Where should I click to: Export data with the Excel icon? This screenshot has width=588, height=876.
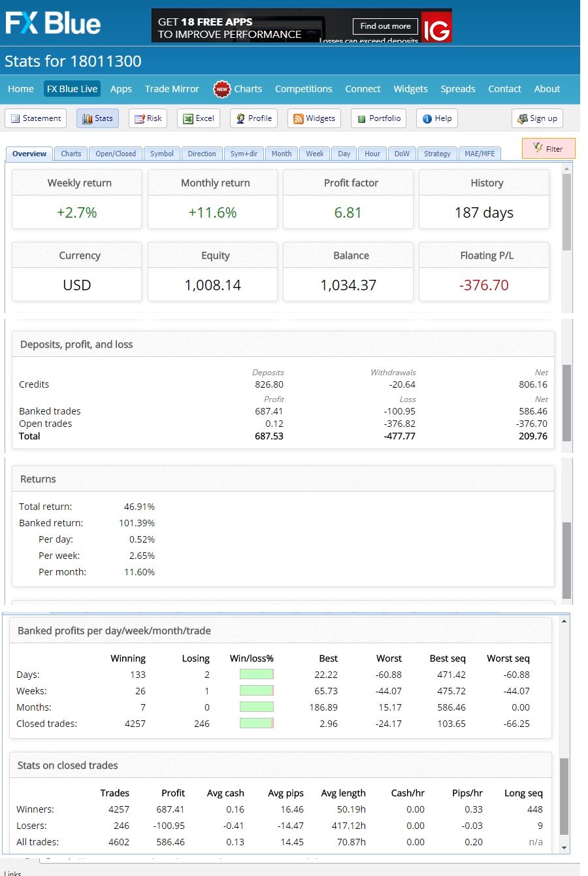[188, 118]
